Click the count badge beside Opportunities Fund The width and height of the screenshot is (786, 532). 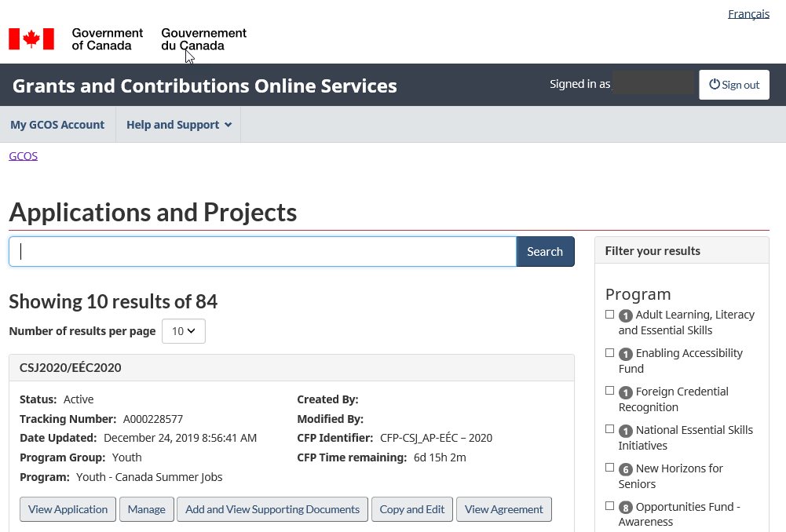tap(626, 508)
